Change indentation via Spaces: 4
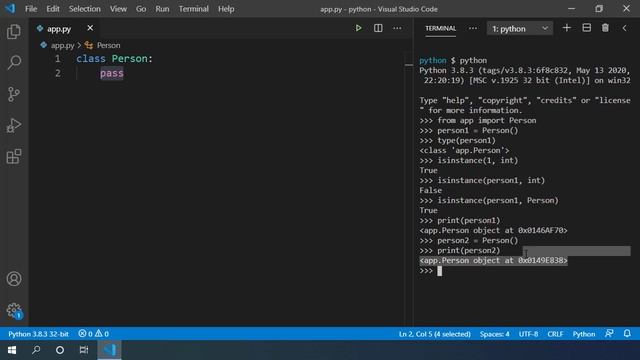Viewport: 640px width, 360px height. pos(494,334)
